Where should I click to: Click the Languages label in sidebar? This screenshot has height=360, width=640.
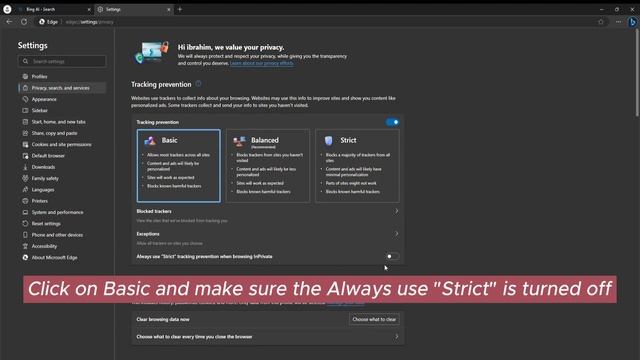[x=43, y=189]
